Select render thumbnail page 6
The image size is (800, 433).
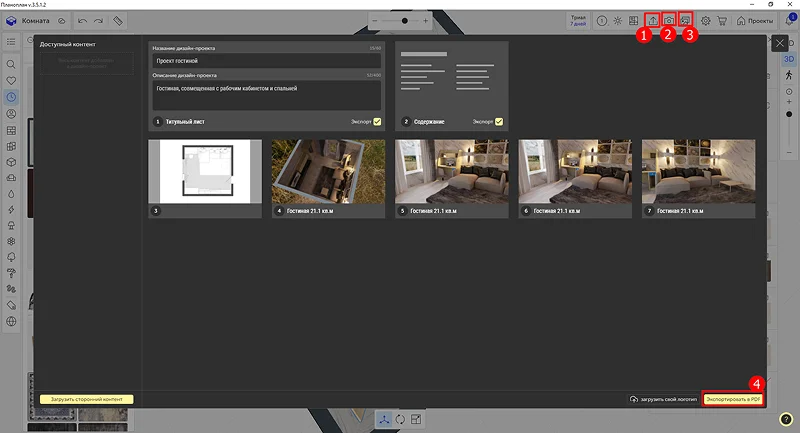pyautogui.click(x=575, y=179)
